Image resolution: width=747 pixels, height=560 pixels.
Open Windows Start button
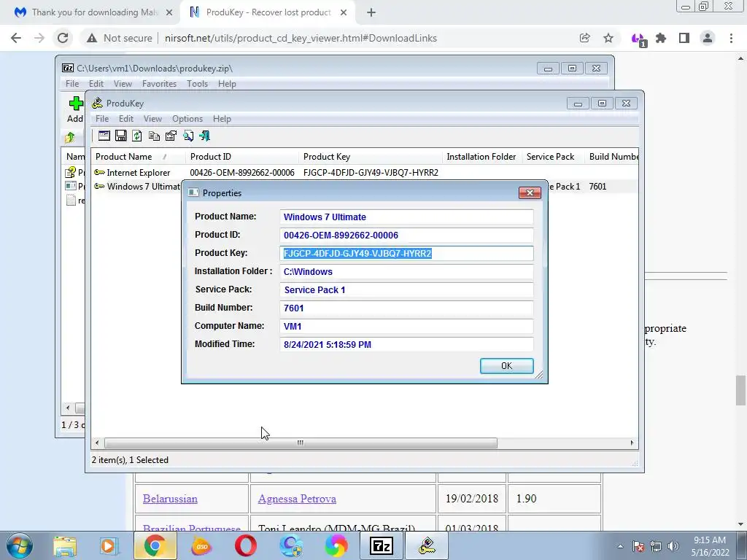(x=19, y=545)
